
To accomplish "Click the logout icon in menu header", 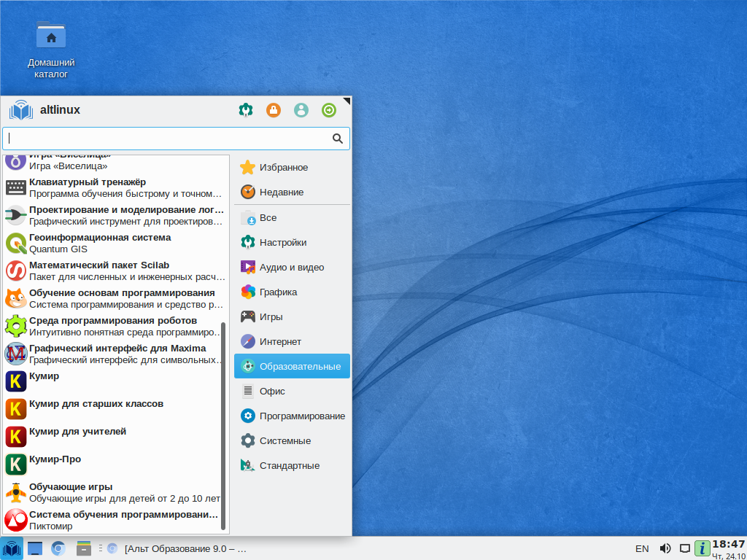I will coord(329,110).
